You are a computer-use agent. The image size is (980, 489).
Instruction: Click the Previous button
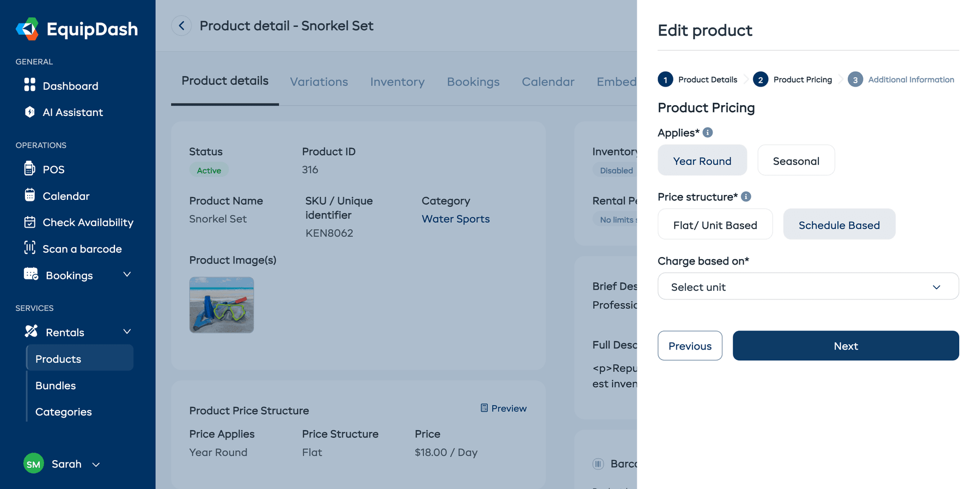[690, 346]
